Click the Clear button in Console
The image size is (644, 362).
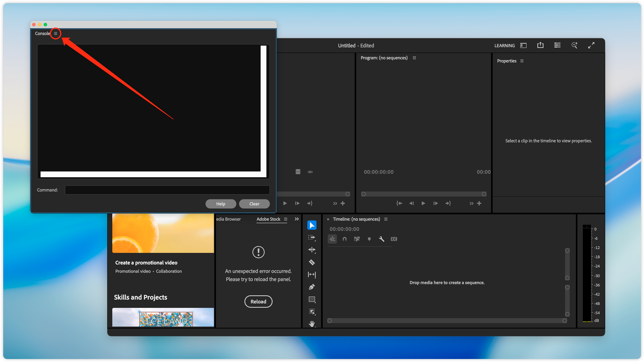pyautogui.click(x=254, y=204)
